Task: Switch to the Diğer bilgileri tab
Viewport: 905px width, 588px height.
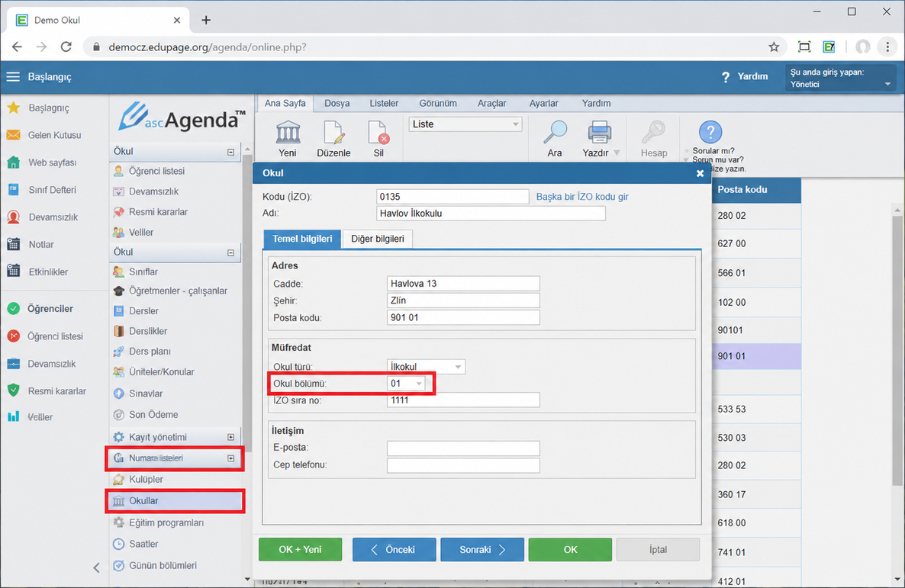Action: pos(378,239)
